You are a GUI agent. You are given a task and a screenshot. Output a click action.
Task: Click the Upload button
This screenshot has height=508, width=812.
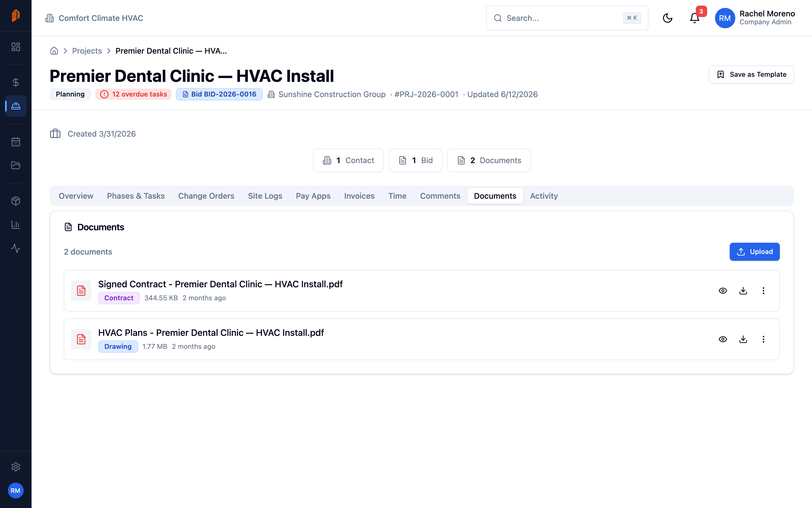pos(754,252)
